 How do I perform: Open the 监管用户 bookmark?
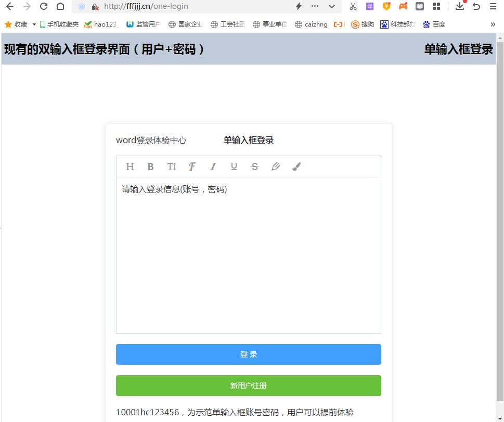point(144,24)
